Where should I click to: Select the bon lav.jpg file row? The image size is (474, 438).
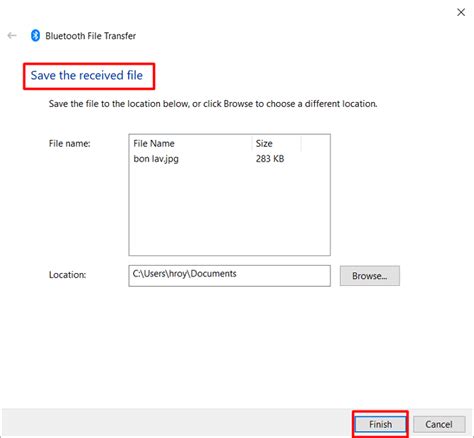pos(229,159)
